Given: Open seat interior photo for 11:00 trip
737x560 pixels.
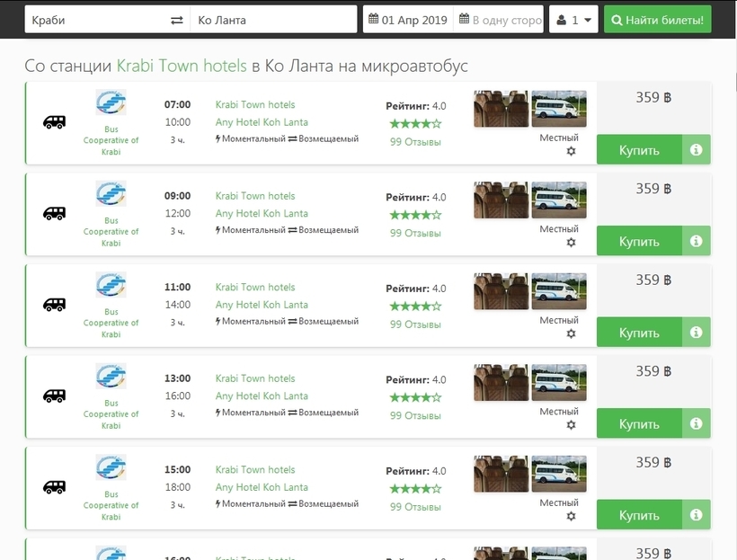Looking at the screenshot, I should coord(501,291).
